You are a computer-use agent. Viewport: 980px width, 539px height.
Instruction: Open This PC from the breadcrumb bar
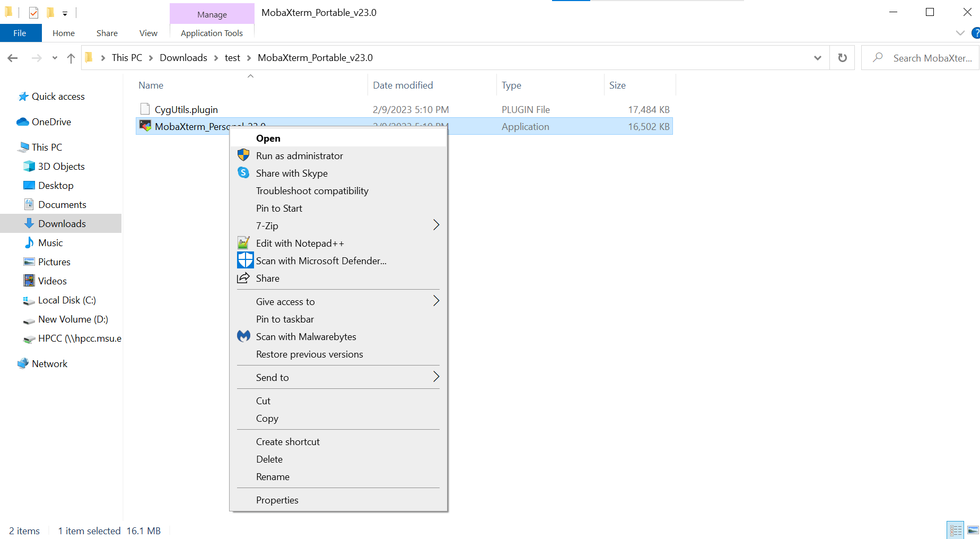(x=127, y=57)
